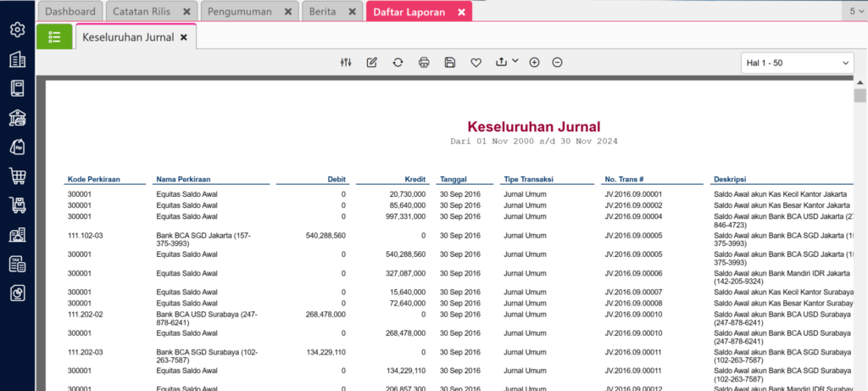Open the Fixed Assets module icon
The image size is (868, 391).
tap(18, 235)
